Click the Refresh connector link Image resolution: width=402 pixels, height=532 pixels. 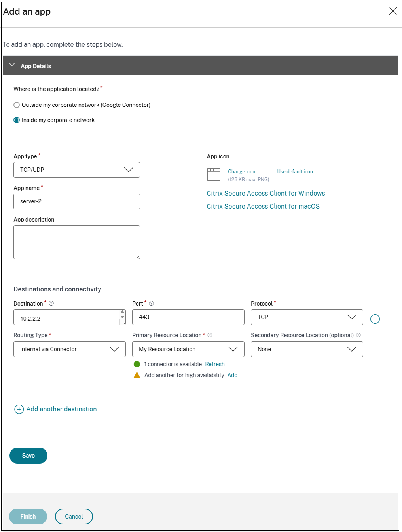click(215, 364)
